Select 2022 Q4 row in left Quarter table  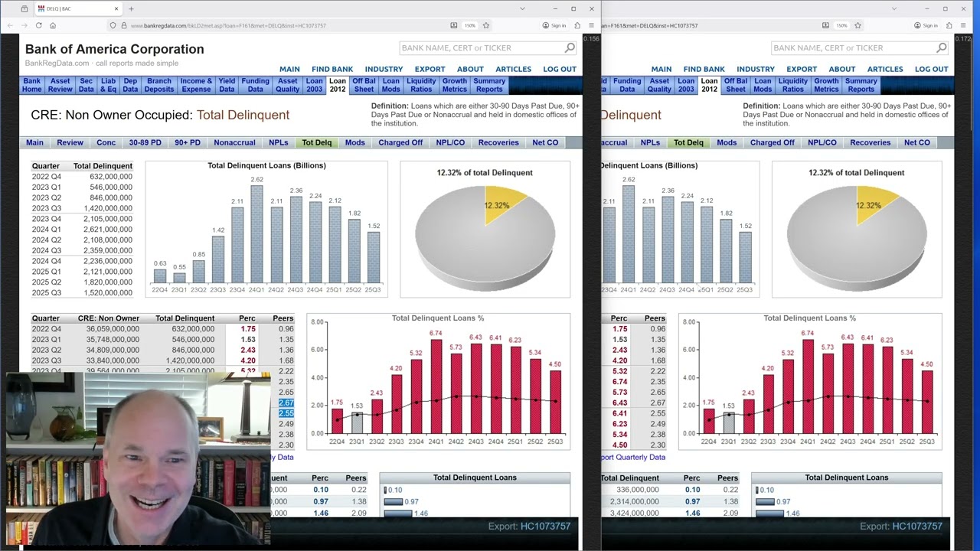pyautogui.click(x=82, y=177)
